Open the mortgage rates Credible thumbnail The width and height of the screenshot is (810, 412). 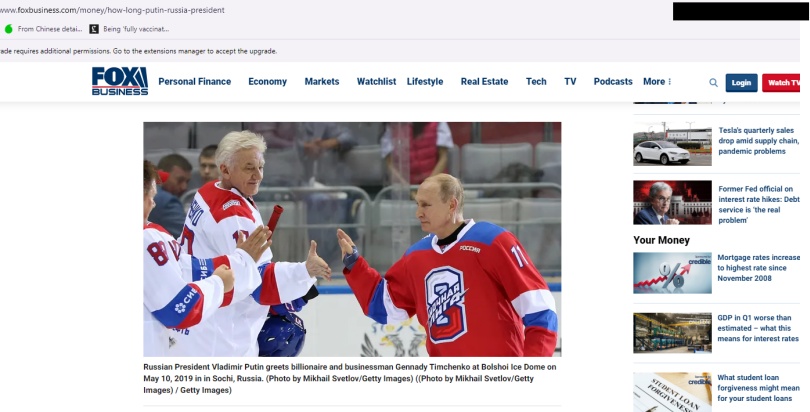[672, 272]
